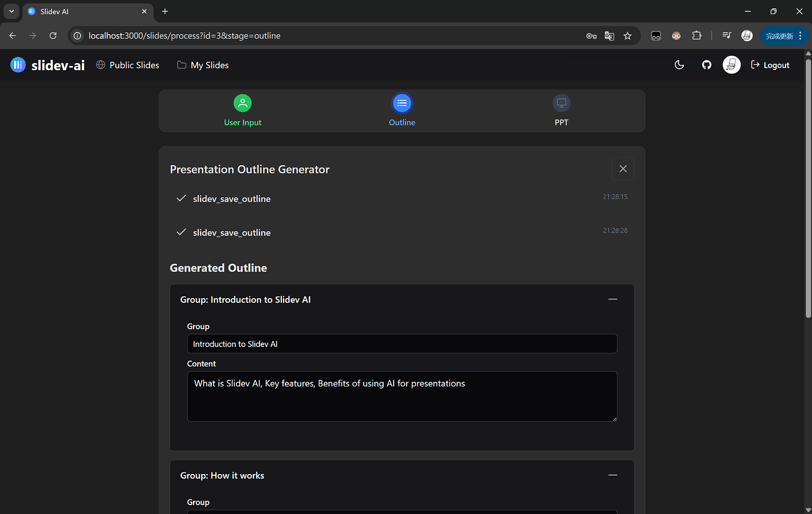Collapse the Introduction to Slidev AI group

tap(613, 299)
